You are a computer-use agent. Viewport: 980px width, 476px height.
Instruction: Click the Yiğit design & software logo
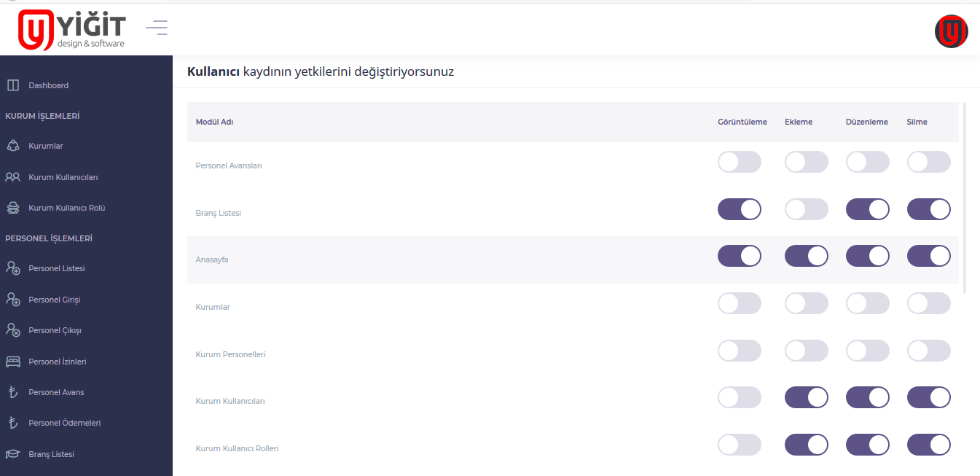pos(72,30)
